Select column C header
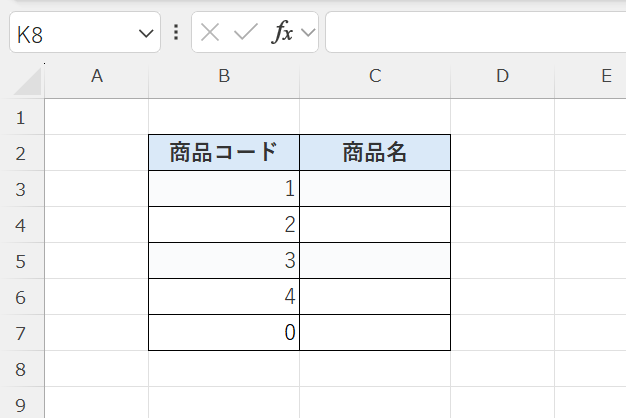 (375, 76)
